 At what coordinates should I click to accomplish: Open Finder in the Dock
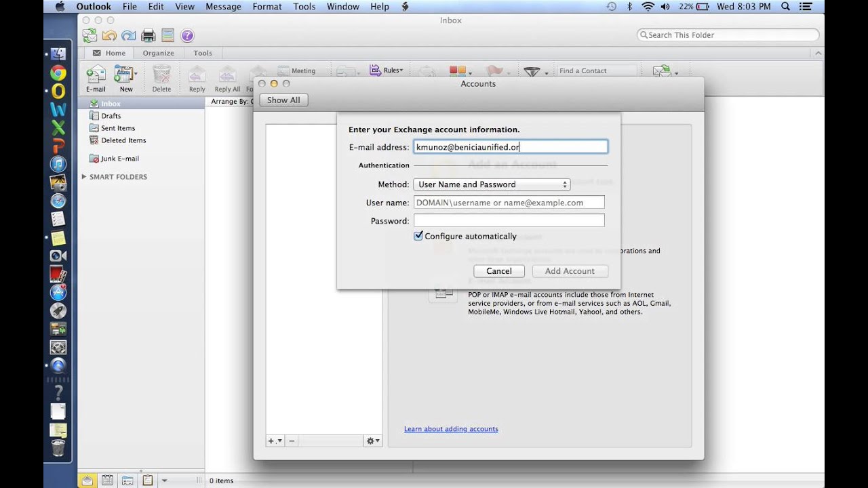click(58, 54)
